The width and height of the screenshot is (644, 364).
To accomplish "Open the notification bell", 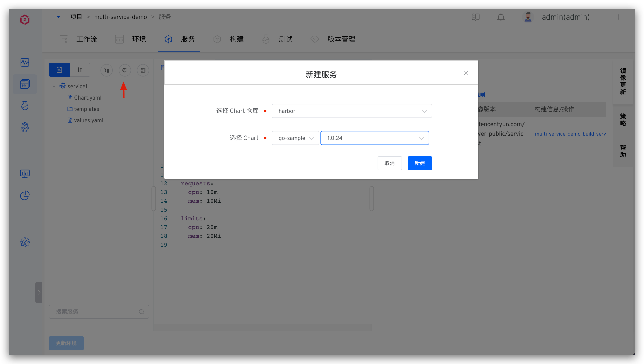I will [x=501, y=17].
